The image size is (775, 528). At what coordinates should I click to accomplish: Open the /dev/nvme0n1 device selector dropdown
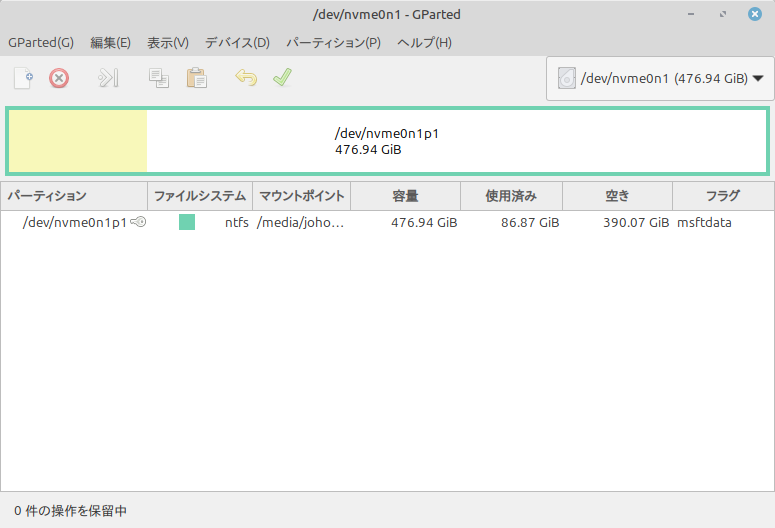(x=661, y=78)
